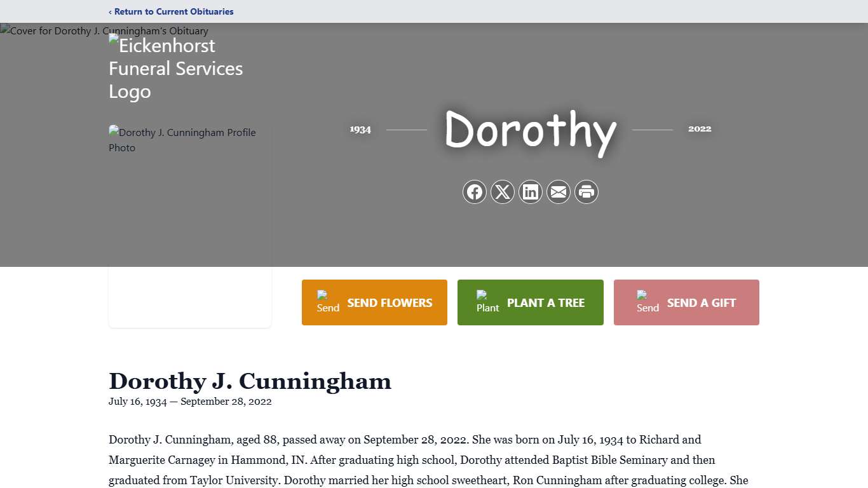This screenshot has height=488, width=868.
Task: Share the obituary on LinkedIn
Action: (531, 192)
